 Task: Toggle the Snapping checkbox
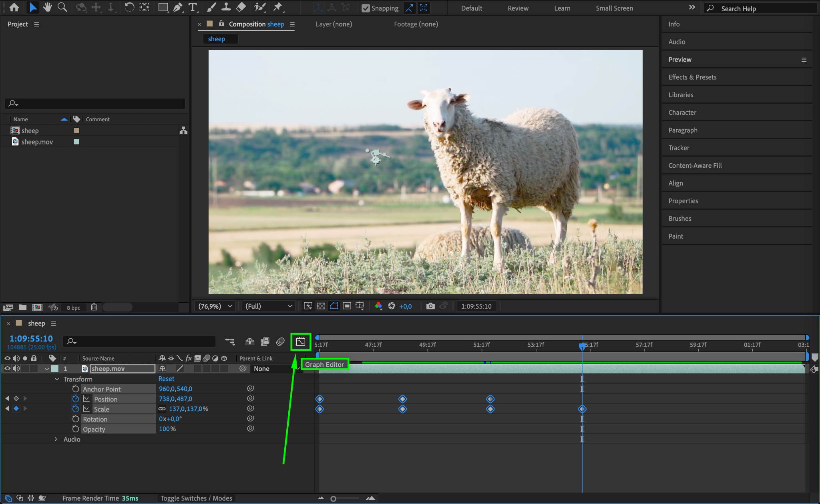[x=366, y=8]
